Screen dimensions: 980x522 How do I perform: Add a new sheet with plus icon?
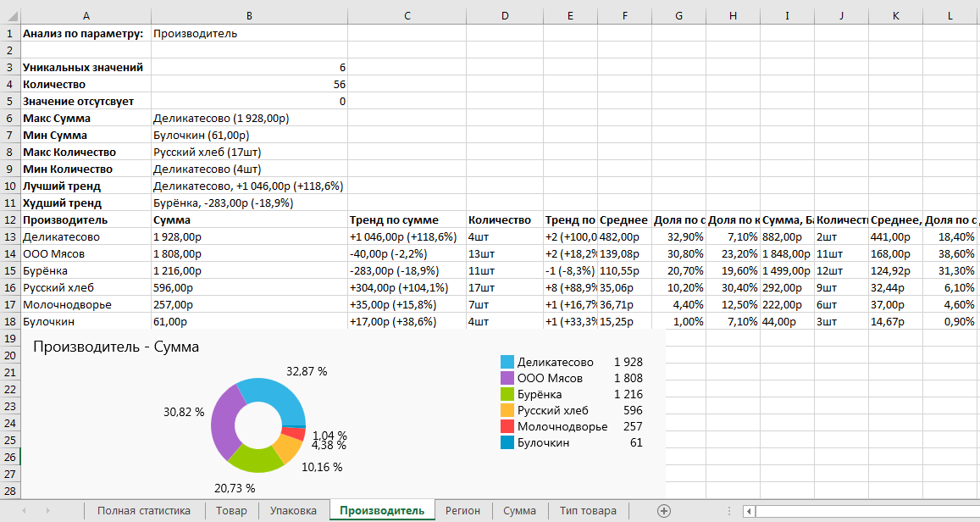(x=664, y=511)
